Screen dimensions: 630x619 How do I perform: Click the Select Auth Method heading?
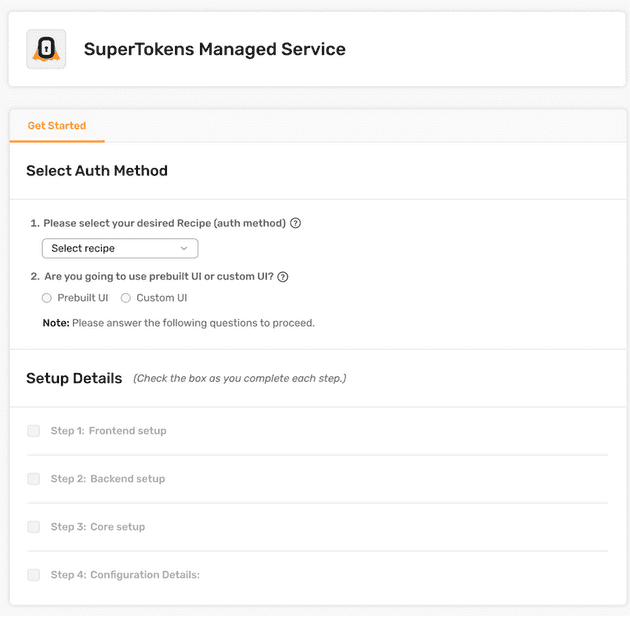97,171
